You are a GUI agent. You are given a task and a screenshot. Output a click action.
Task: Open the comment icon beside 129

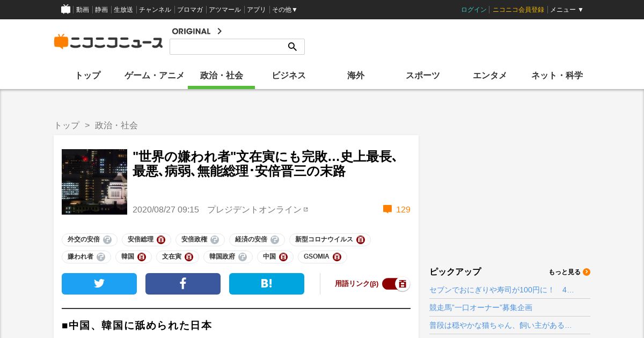click(387, 209)
